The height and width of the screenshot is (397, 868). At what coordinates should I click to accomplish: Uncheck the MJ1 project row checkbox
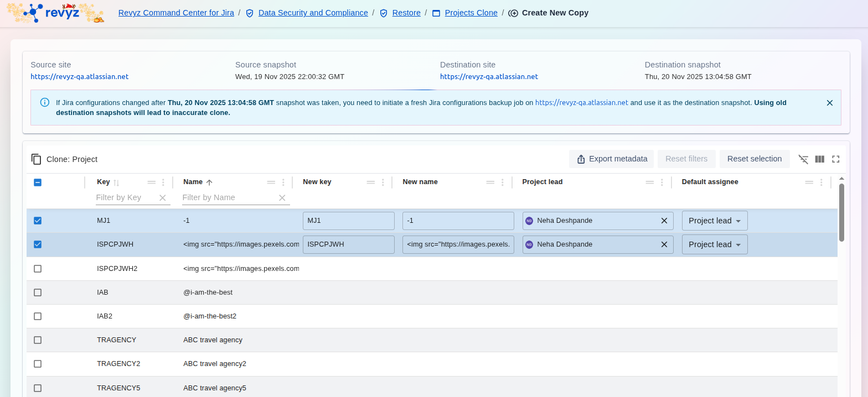click(38, 221)
